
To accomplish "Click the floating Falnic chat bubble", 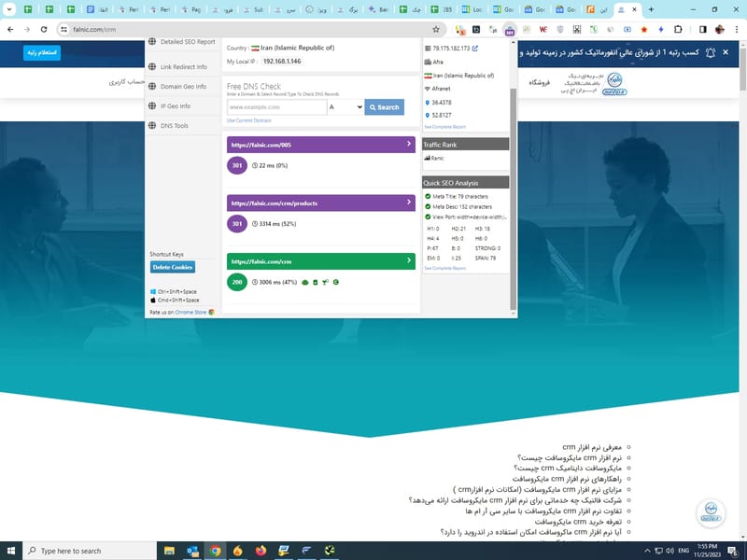I will pos(711,512).
